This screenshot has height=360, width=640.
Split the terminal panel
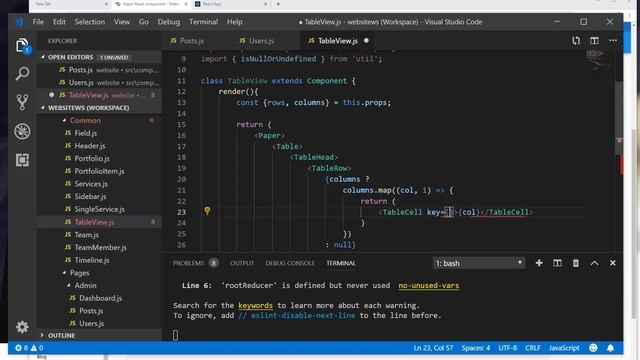[557, 263]
